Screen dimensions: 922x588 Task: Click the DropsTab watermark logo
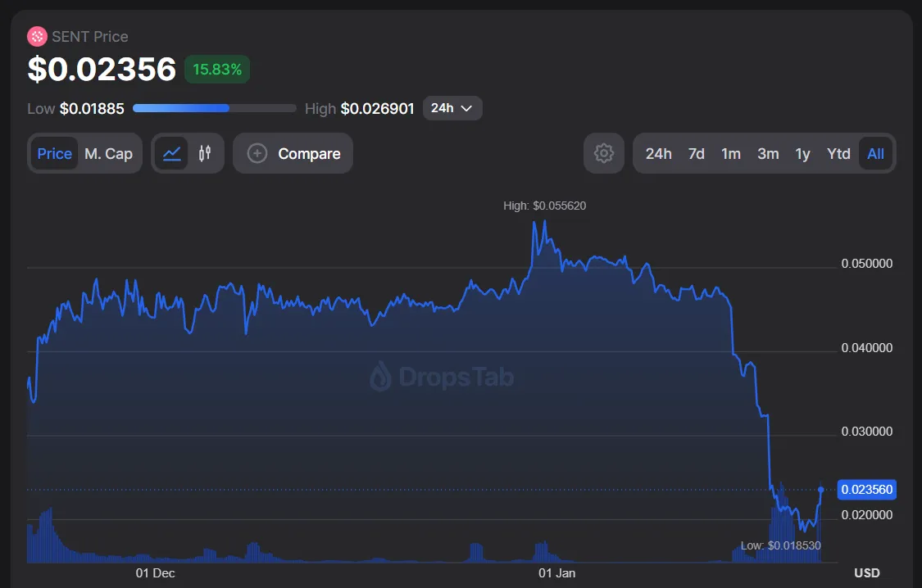pyautogui.click(x=442, y=377)
